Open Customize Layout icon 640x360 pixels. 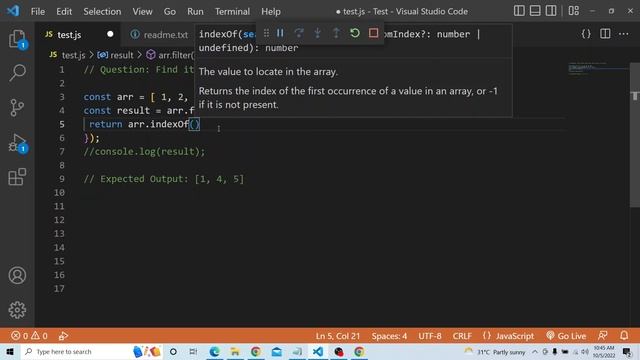pyautogui.click(x=574, y=11)
